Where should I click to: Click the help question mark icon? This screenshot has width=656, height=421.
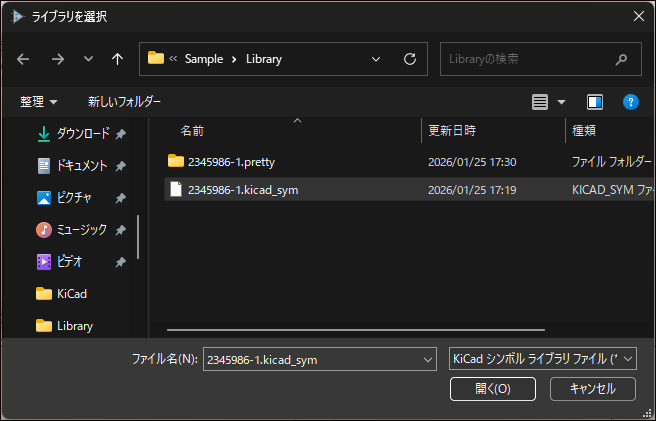[x=630, y=102]
